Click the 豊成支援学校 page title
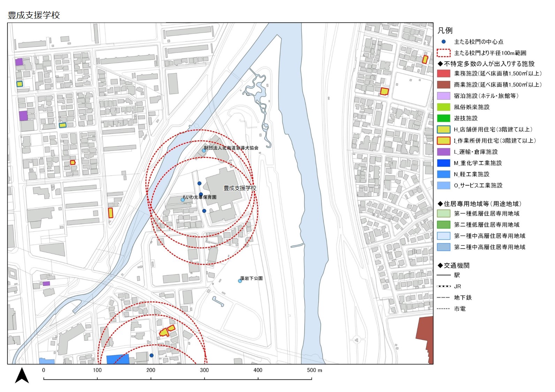This screenshot has height=392, width=555. point(34,15)
